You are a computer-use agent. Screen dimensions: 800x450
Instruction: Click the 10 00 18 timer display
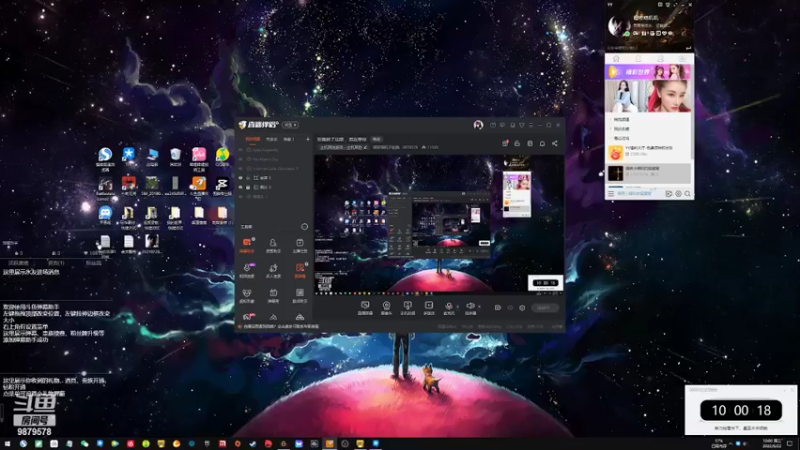[x=741, y=410]
